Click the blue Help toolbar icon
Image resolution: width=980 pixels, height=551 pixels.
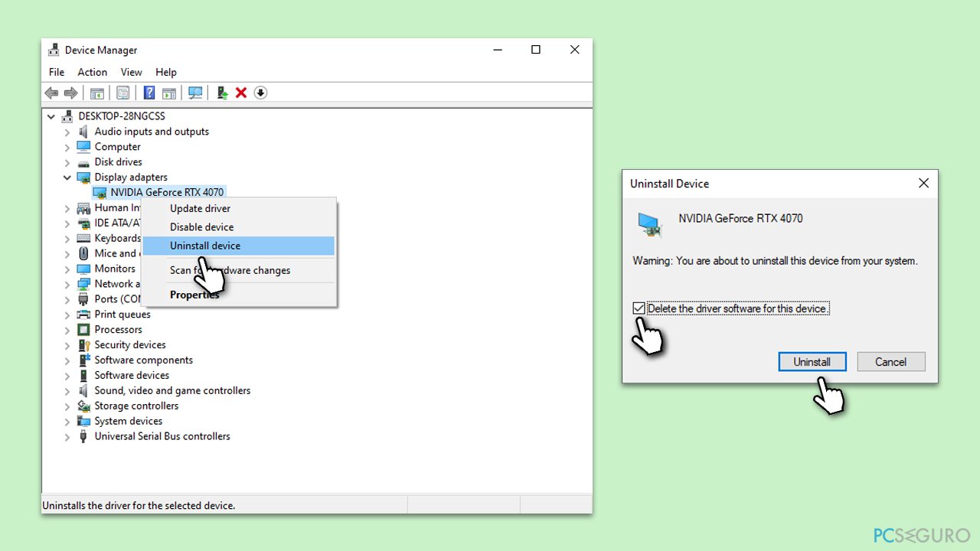tap(149, 93)
